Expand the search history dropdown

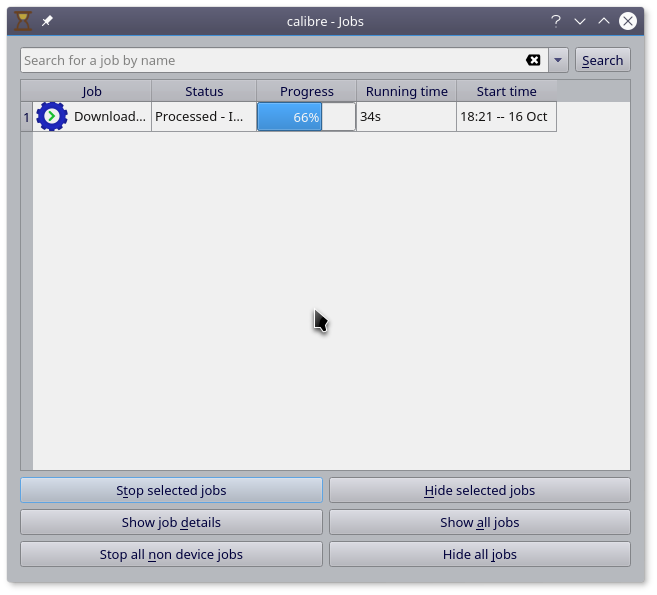click(x=559, y=60)
